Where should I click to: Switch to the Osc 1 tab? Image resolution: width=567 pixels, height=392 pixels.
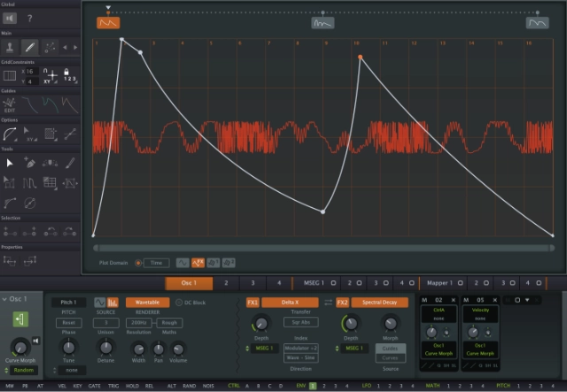point(189,283)
